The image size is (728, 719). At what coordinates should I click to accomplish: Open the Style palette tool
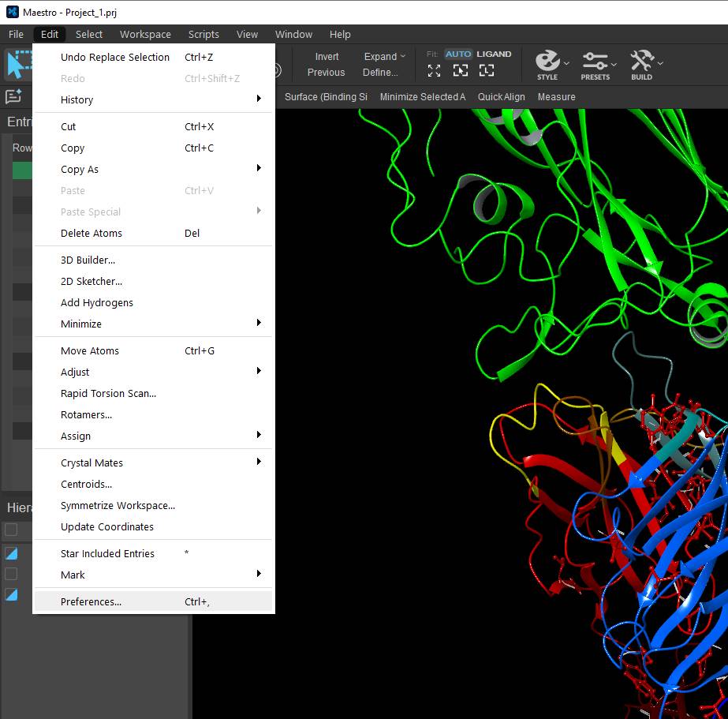547,62
